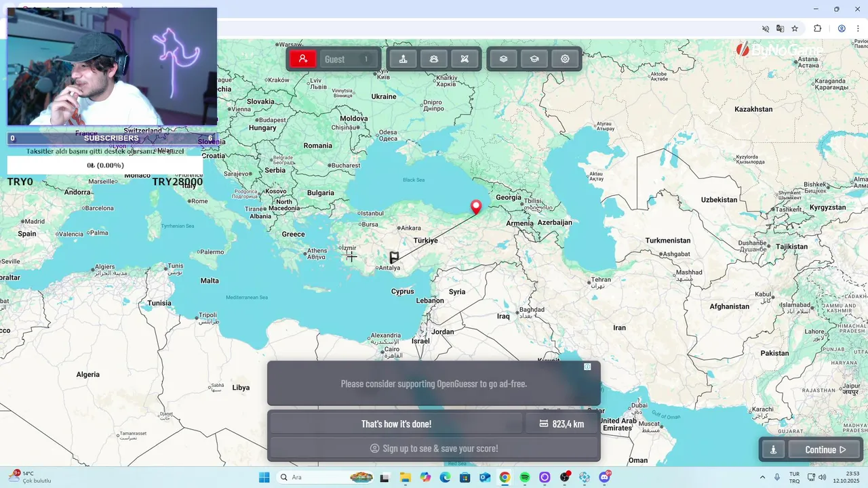
Task: Open Google Translate icon in address bar
Action: click(780, 28)
